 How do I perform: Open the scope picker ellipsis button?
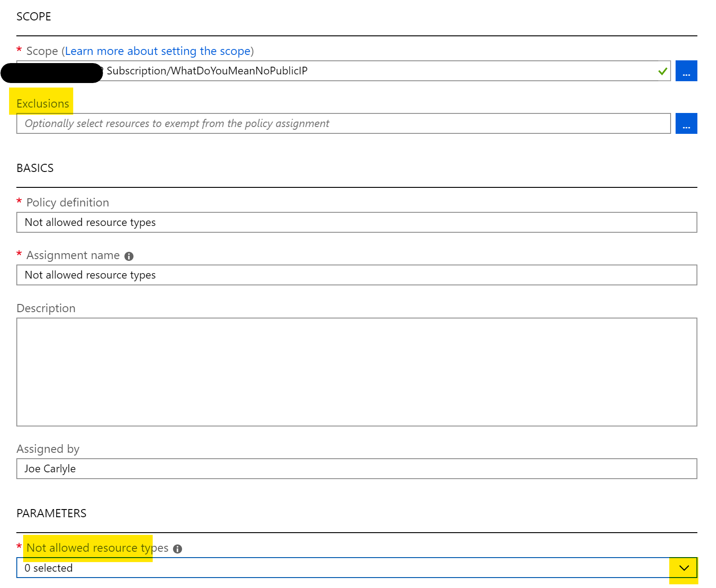coord(686,71)
